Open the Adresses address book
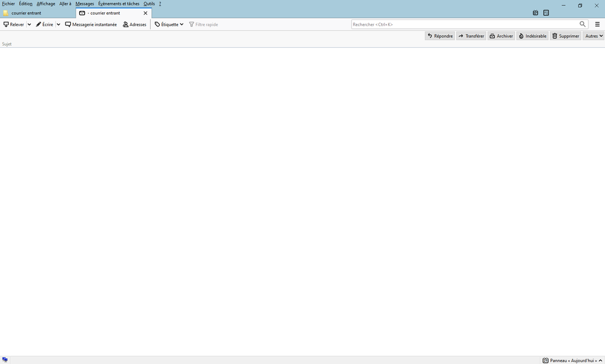The image size is (605, 364). [134, 24]
